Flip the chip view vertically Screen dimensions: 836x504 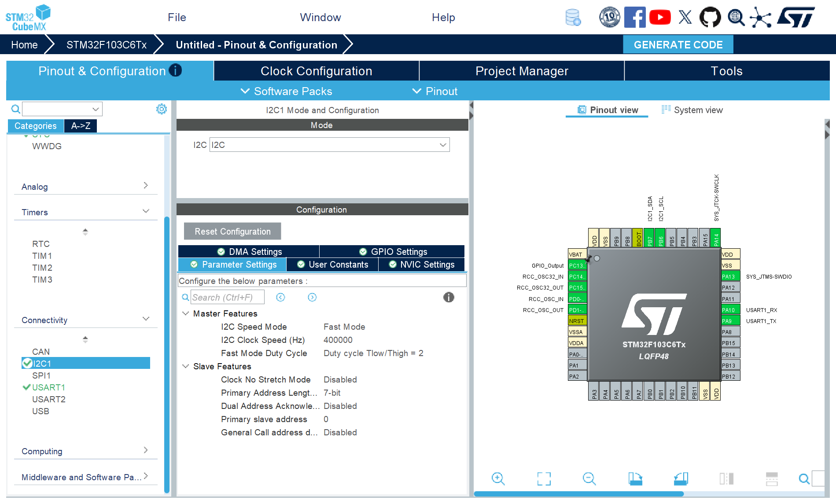pyautogui.click(x=772, y=478)
